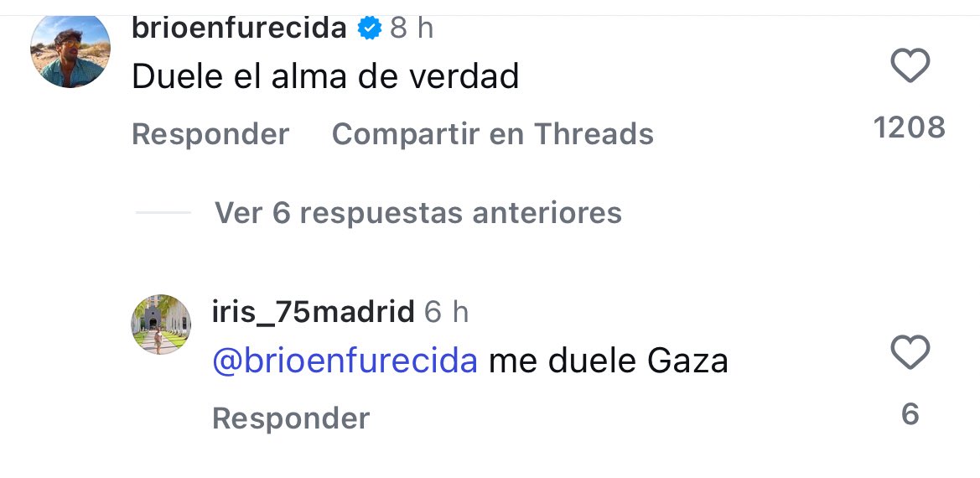980x478 pixels.
Task: Click the "8 h" timestamp
Action: [x=412, y=29]
